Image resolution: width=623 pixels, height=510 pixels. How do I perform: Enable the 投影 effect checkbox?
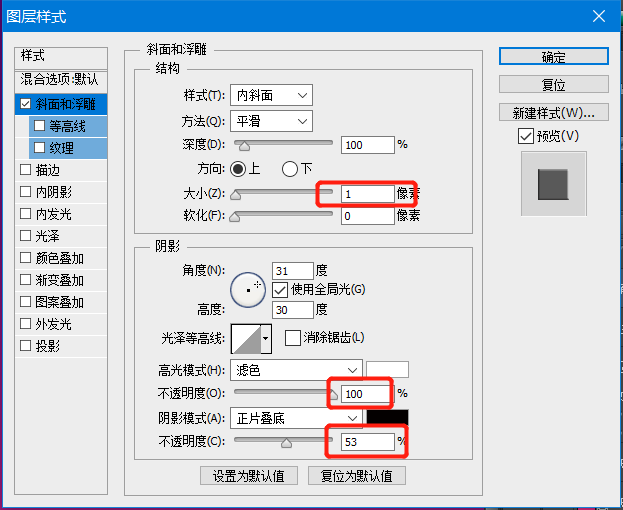pyautogui.click(x=25, y=346)
